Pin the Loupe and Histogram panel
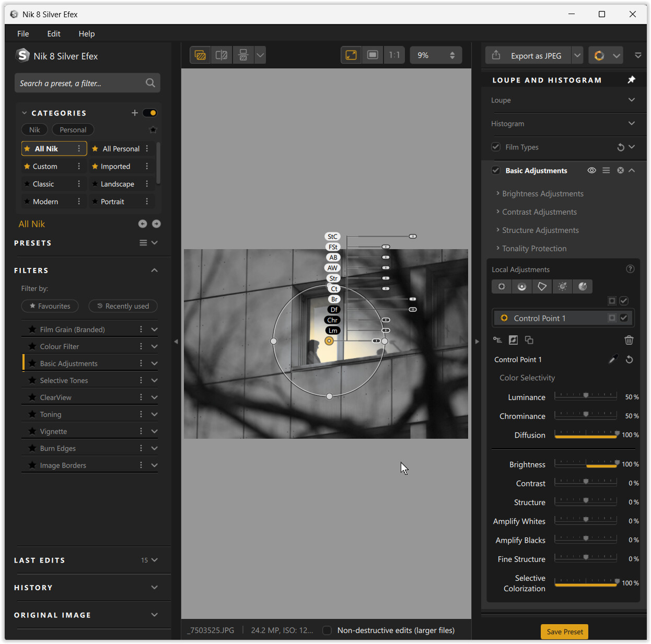Screen dimensions: 651x644 (x=631, y=80)
